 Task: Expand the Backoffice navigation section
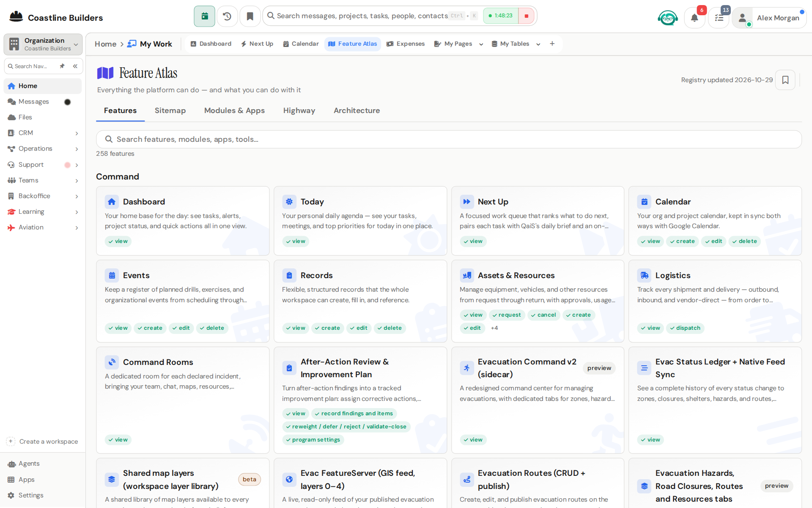click(x=77, y=196)
